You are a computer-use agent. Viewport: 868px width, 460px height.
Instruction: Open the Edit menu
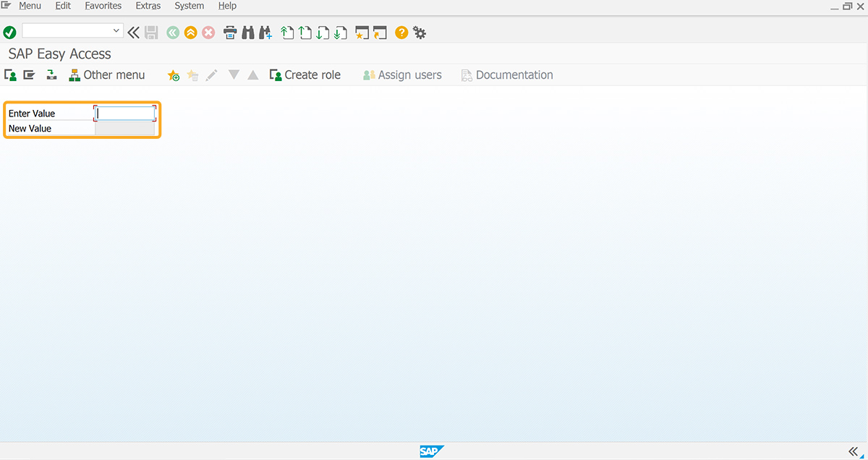coord(63,6)
